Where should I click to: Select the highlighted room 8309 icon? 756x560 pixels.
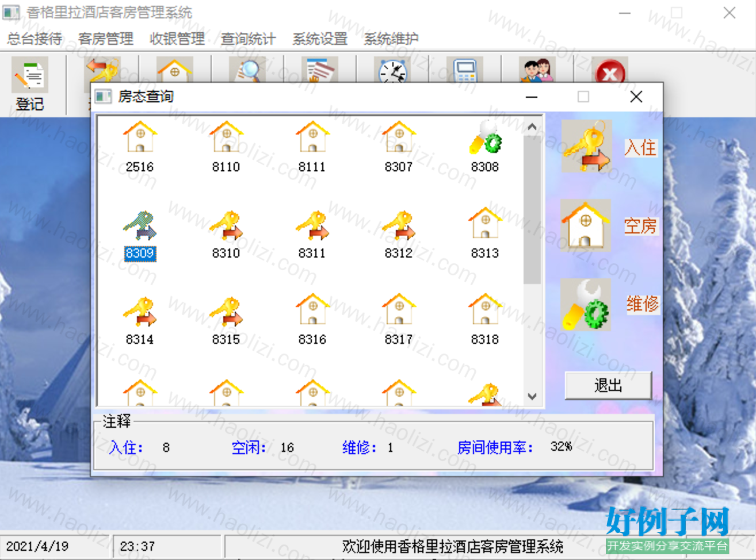coord(140,225)
